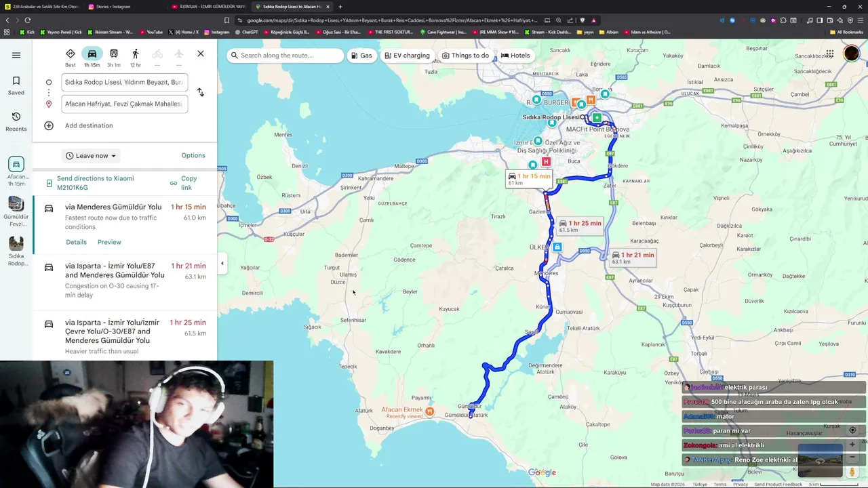868x488 pixels.
Task: Open the Google Maps hamburger menu
Action: click(16, 55)
